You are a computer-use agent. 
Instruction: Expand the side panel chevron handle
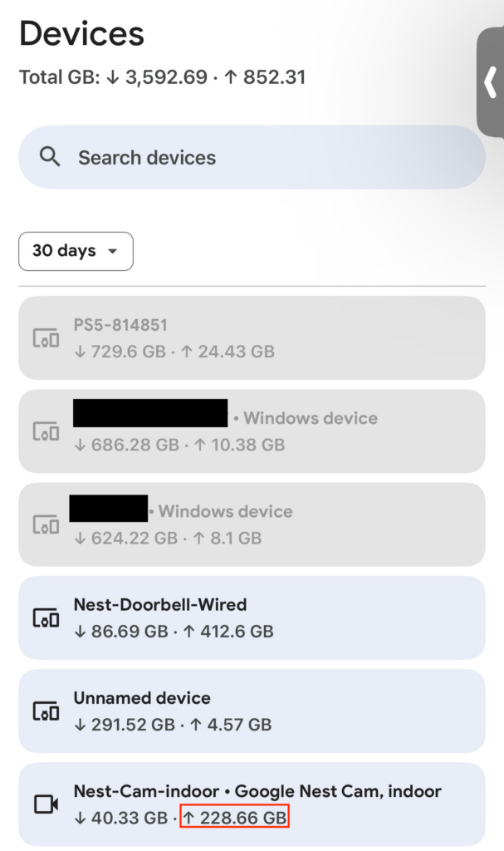point(490,82)
